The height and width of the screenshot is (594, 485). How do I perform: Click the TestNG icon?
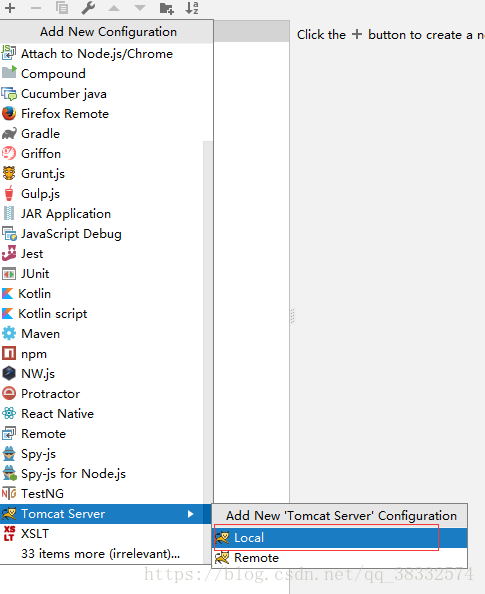[x=9, y=494]
